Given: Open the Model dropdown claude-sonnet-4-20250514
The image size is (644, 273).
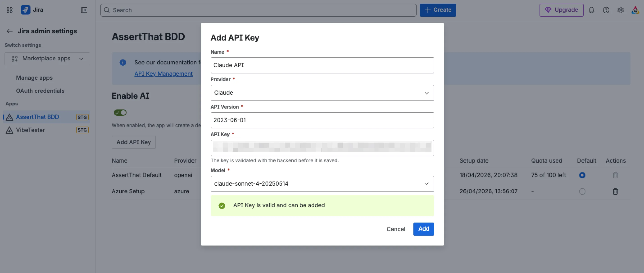Looking at the screenshot, I should pyautogui.click(x=322, y=184).
